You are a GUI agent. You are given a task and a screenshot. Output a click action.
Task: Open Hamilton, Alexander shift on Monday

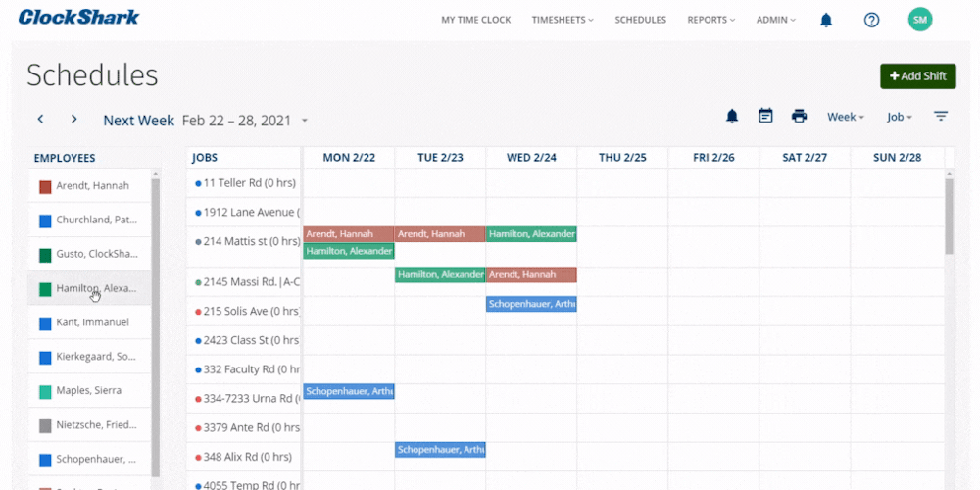349,251
